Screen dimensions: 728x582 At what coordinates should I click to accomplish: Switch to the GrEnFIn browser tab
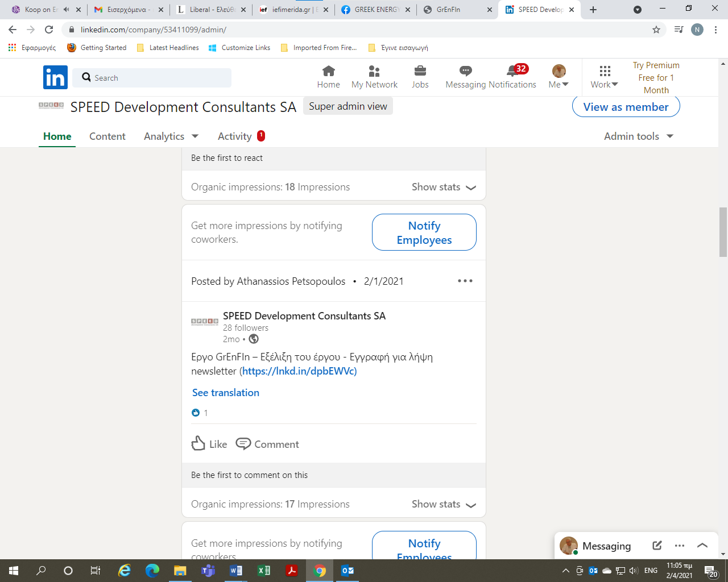(x=457, y=10)
